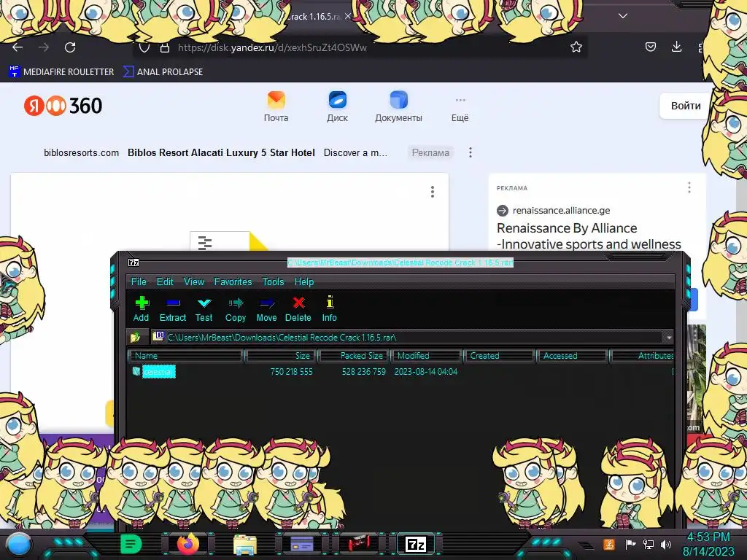Image resolution: width=747 pixels, height=560 pixels.
Task: Run Test on archive in 7-Zip
Action: tap(204, 309)
